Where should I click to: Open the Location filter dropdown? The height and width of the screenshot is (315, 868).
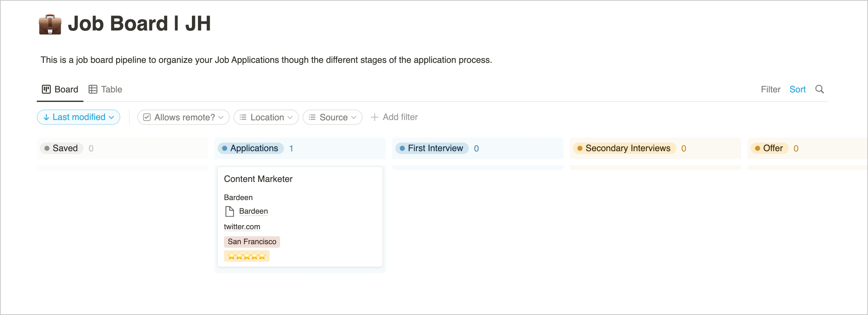tap(266, 117)
